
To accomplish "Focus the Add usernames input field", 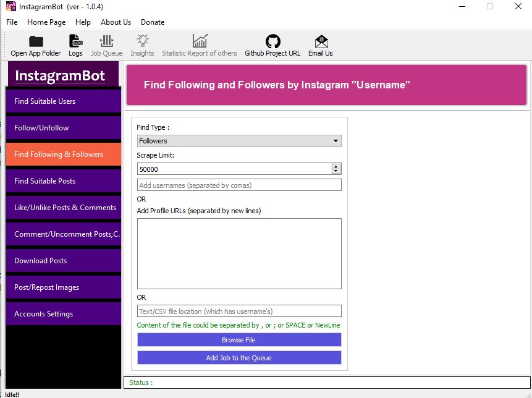I will tap(239, 185).
